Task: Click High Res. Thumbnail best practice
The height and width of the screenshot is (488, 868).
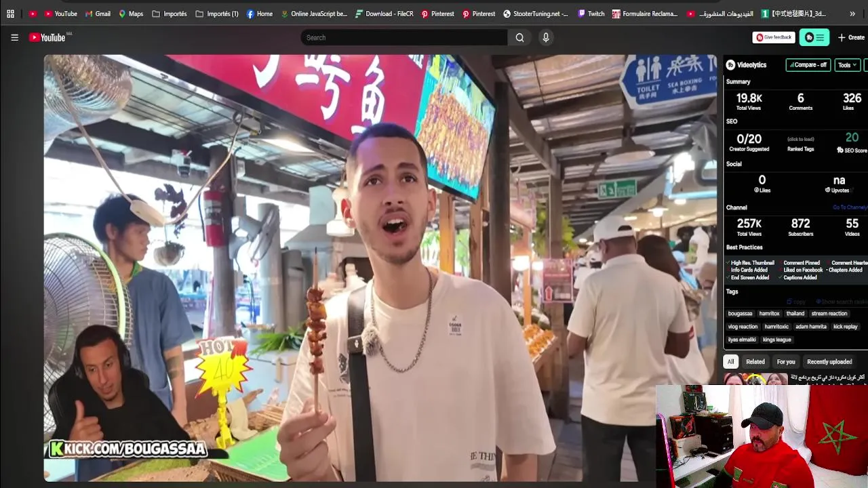Action: click(x=750, y=262)
